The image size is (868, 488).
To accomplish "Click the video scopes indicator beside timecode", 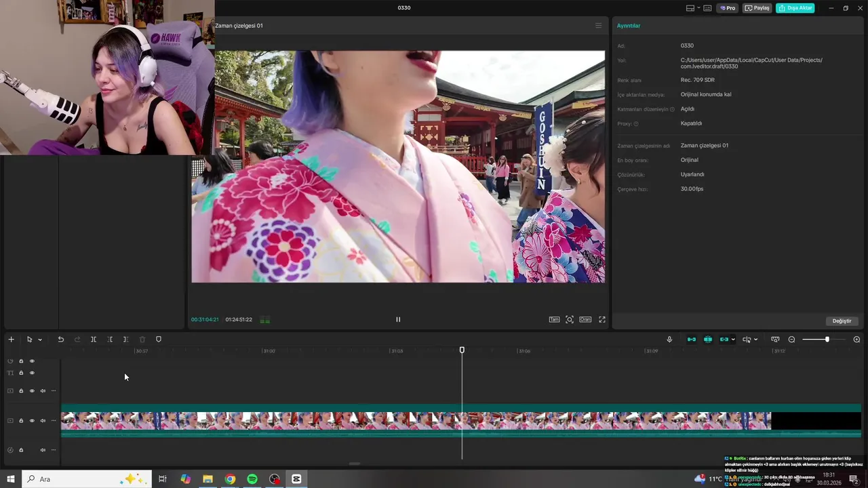I will pyautogui.click(x=265, y=320).
